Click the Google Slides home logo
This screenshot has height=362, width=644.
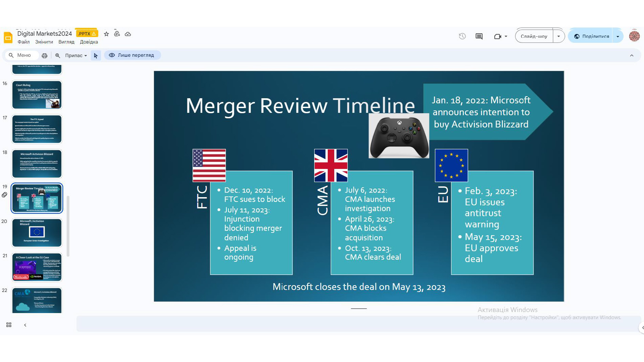pyautogui.click(x=8, y=37)
